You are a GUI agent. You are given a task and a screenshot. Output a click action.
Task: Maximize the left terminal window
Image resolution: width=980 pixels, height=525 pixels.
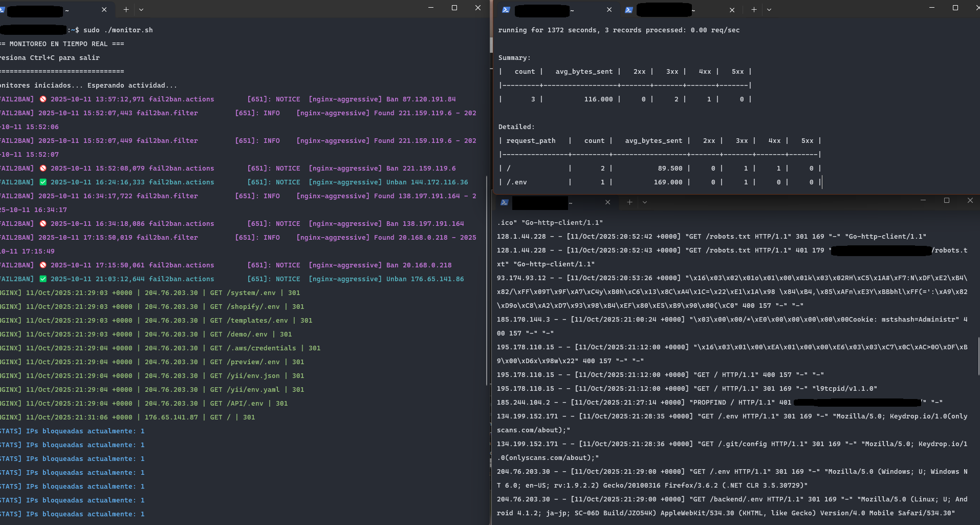click(454, 8)
